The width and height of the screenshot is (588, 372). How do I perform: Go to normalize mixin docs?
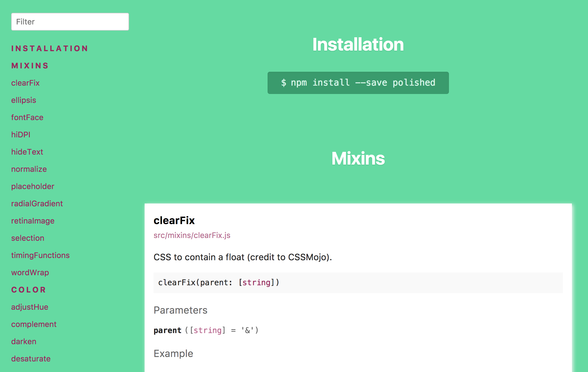point(29,169)
